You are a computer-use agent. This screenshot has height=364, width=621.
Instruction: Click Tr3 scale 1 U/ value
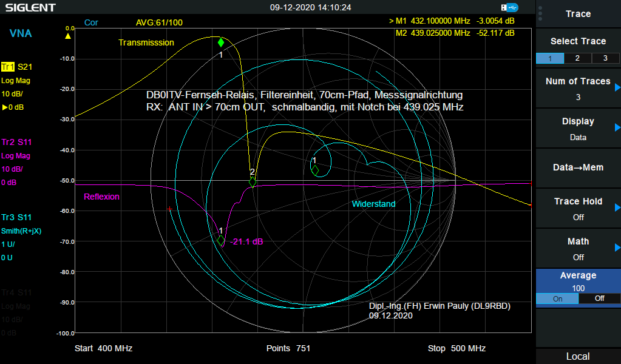point(8,244)
